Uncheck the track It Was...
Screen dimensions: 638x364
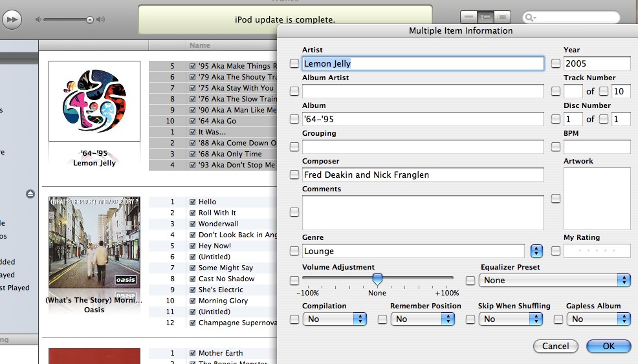(192, 132)
